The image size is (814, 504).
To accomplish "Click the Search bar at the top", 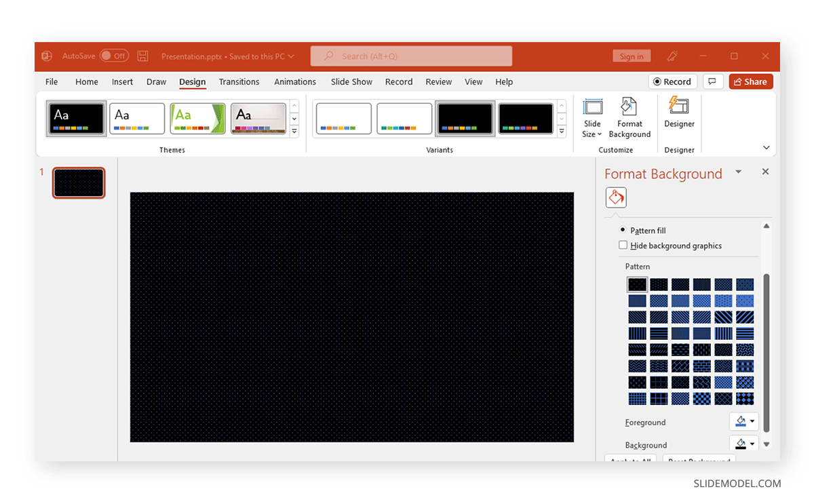I will pyautogui.click(x=410, y=56).
